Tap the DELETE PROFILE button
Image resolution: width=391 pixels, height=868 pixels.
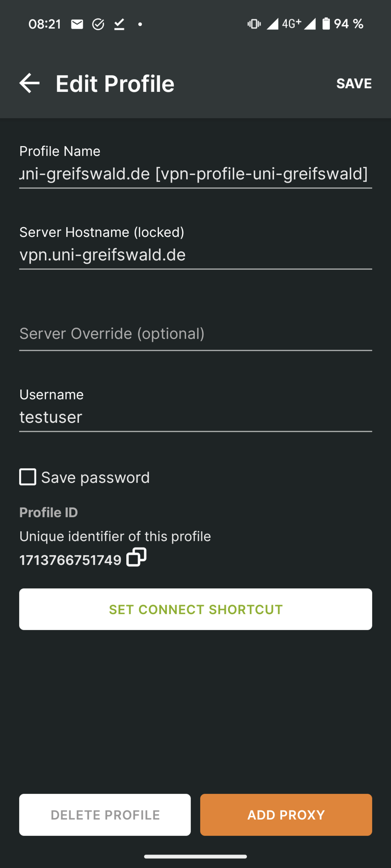coord(105,815)
